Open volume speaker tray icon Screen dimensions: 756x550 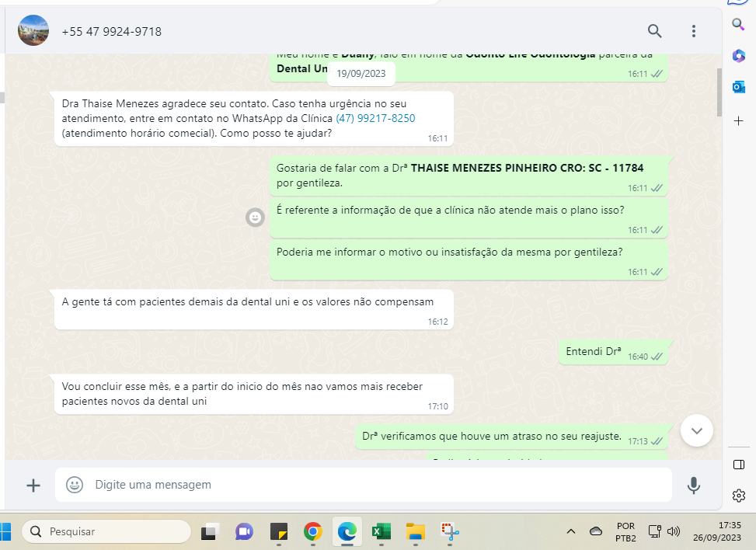674,531
